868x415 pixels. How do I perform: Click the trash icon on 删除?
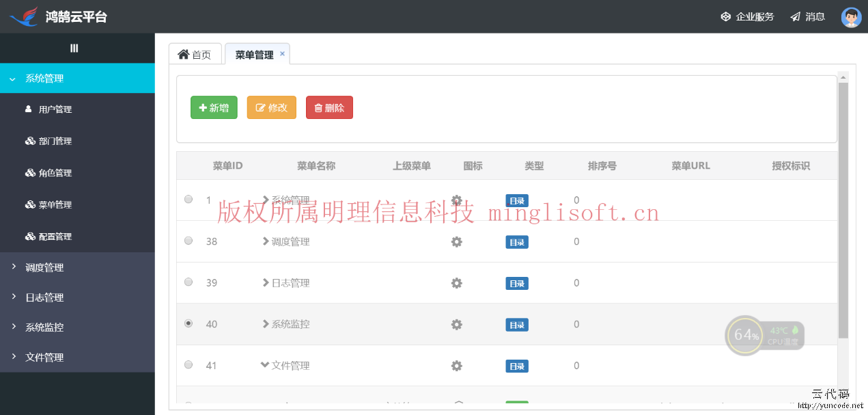pos(318,108)
